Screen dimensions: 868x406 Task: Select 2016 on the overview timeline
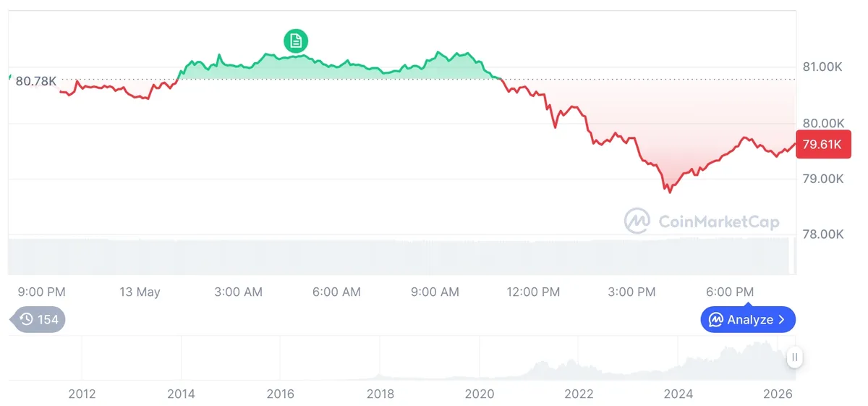click(x=281, y=394)
